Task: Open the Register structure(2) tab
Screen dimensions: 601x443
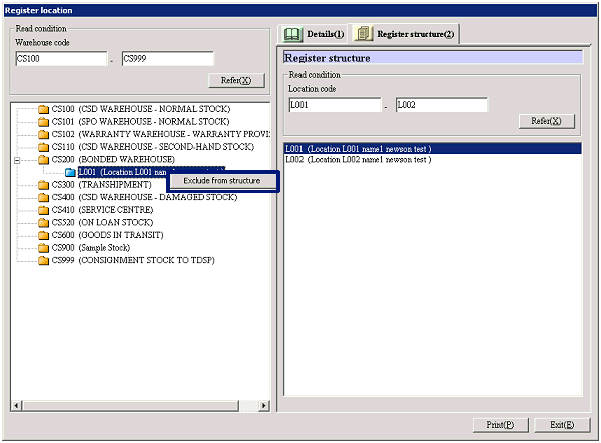Action: 405,35
